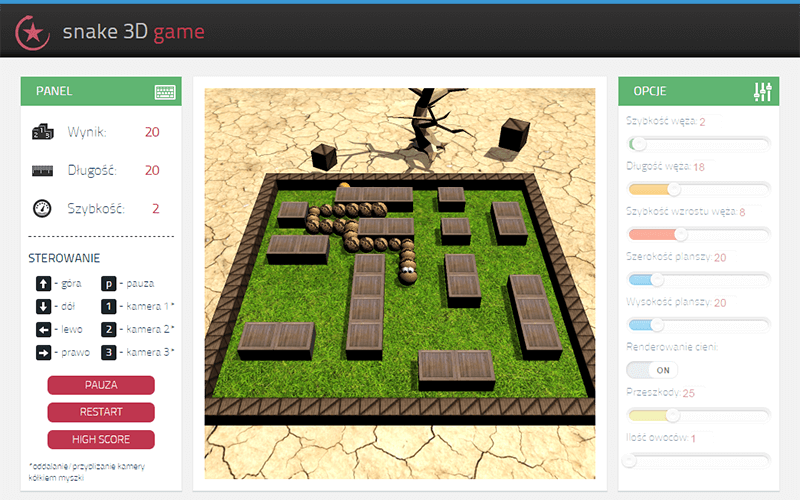This screenshot has width=800, height=500.
Task: Click the P key icon for pauza
Action: [109, 284]
